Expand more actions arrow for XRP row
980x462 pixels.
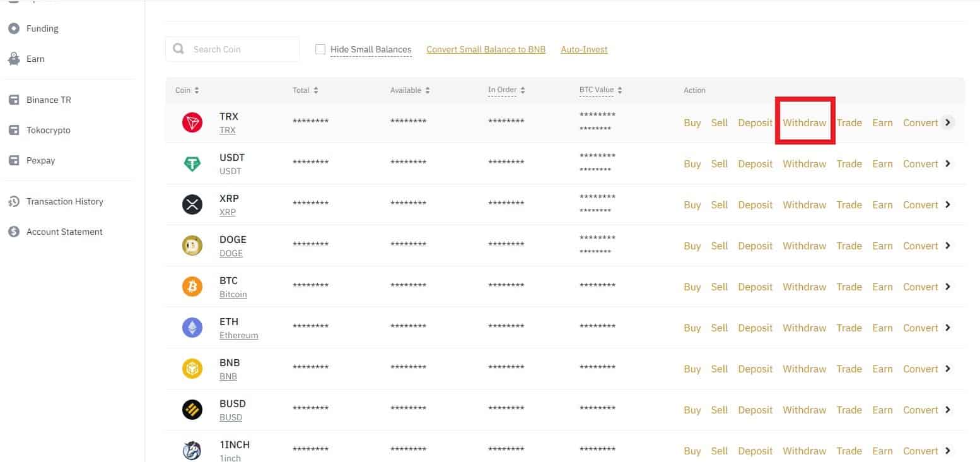[947, 204]
